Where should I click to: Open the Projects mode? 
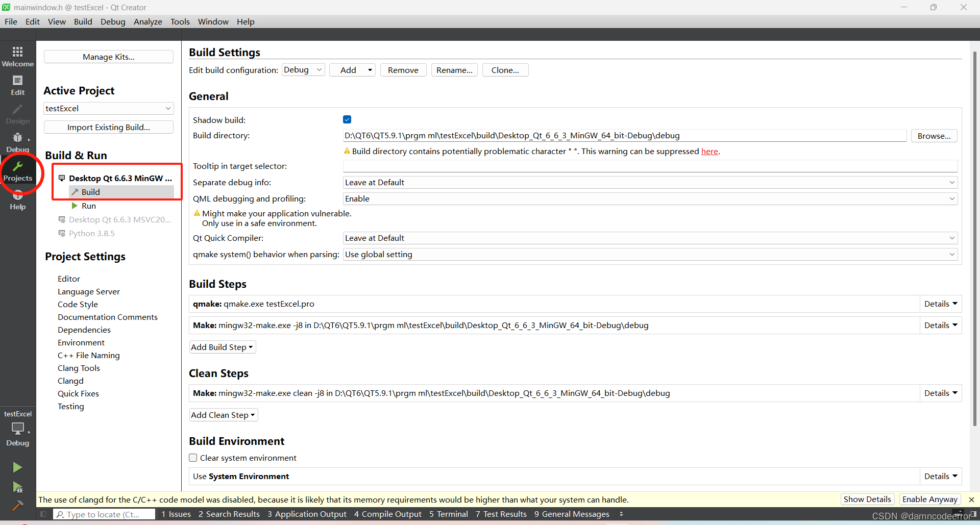(17, 171)
